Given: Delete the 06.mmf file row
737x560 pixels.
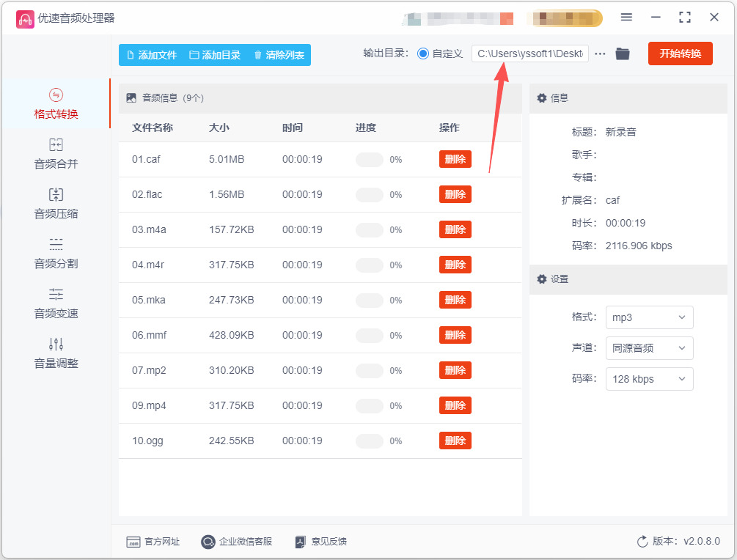Looking at the screenshot, I should 455,335.
